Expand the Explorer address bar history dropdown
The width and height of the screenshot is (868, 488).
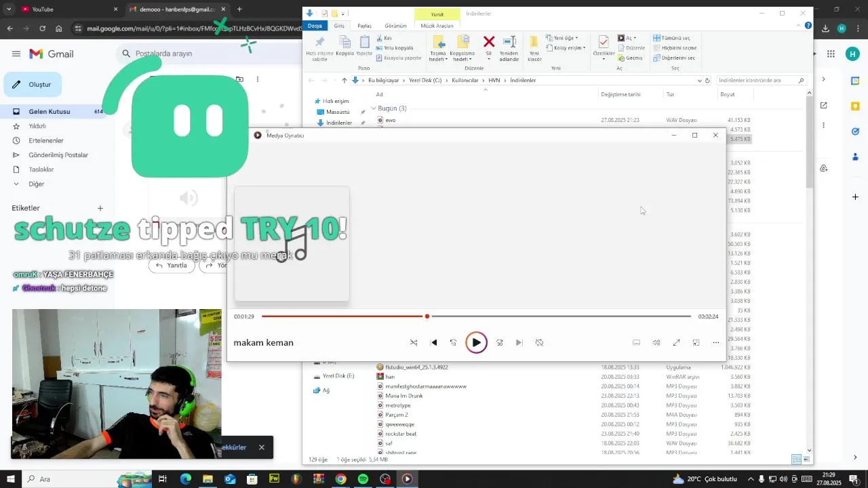[x=700, y=81]
